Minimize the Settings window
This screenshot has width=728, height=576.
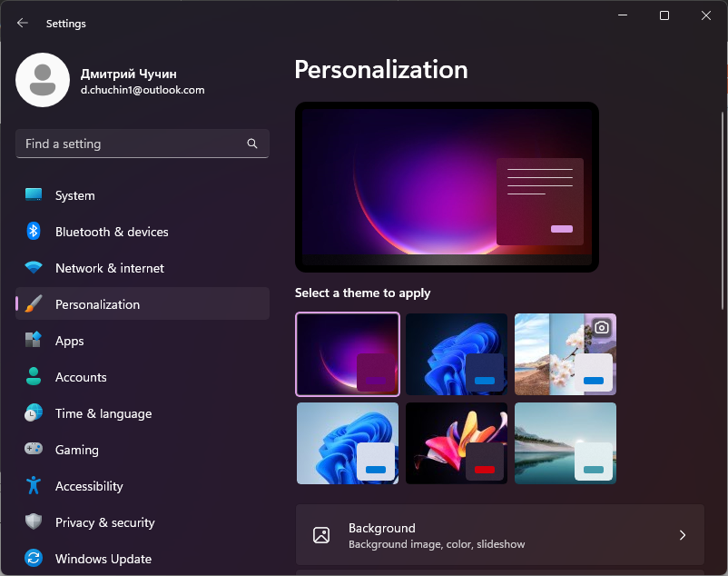[x=623, y=15]
